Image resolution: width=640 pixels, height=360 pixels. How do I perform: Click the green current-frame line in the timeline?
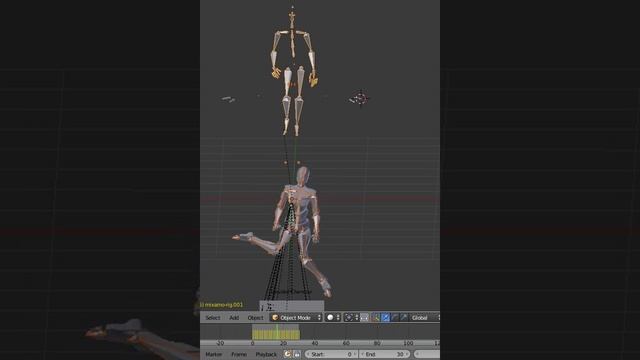click(x=277, y=331)
